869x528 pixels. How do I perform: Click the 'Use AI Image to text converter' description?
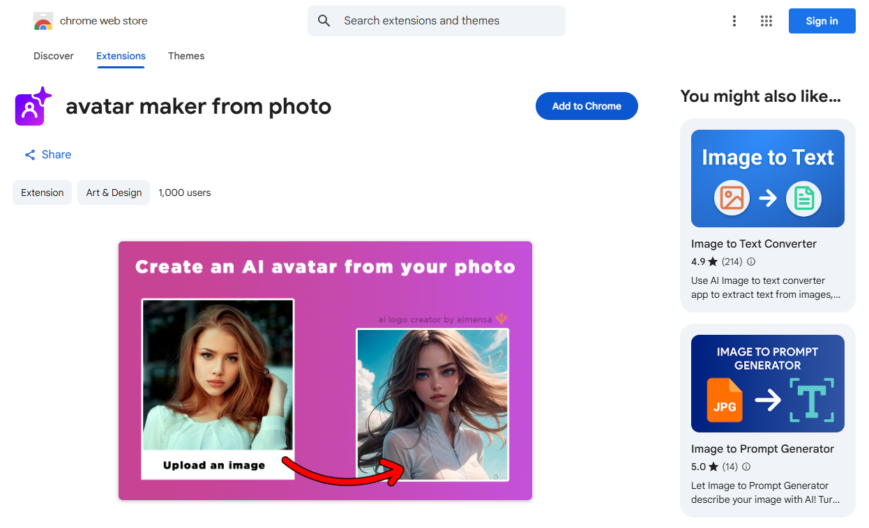[765, 288]
